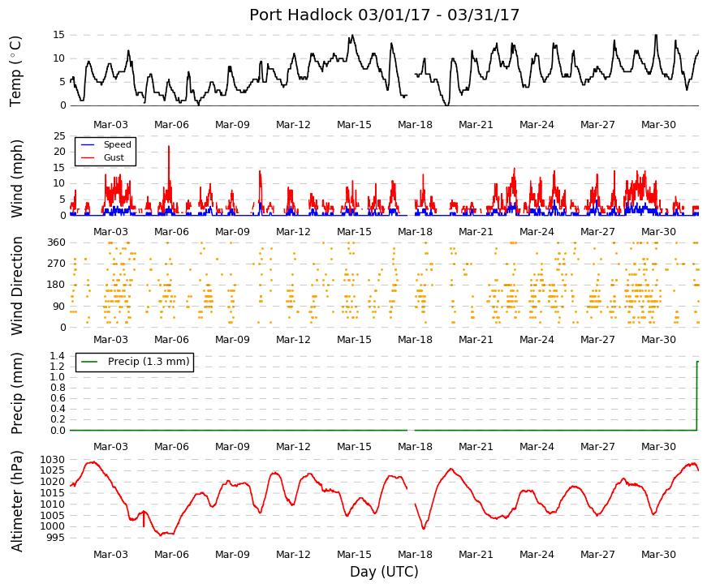Click Mar-12 tick under wind direction chart

click(293, 340)
